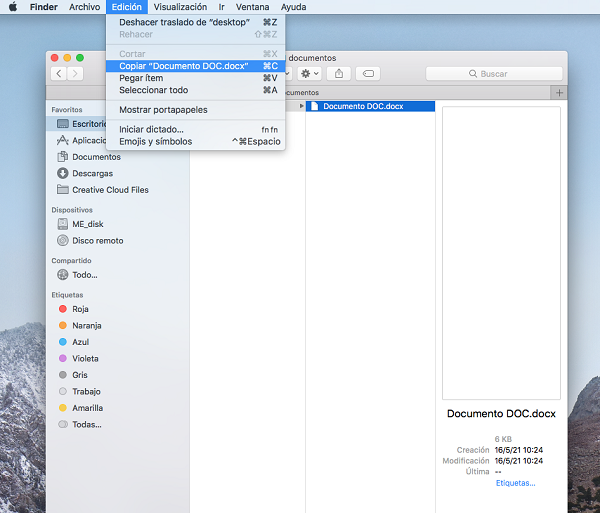Open ME_disk device in sidebar
Image resolution: width=600 pixels, height=513 pixels.
click(x=87, y=224)
